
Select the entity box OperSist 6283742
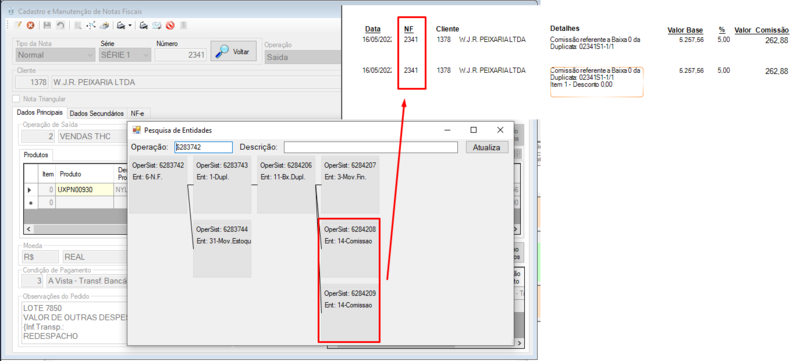pos(158,185)
